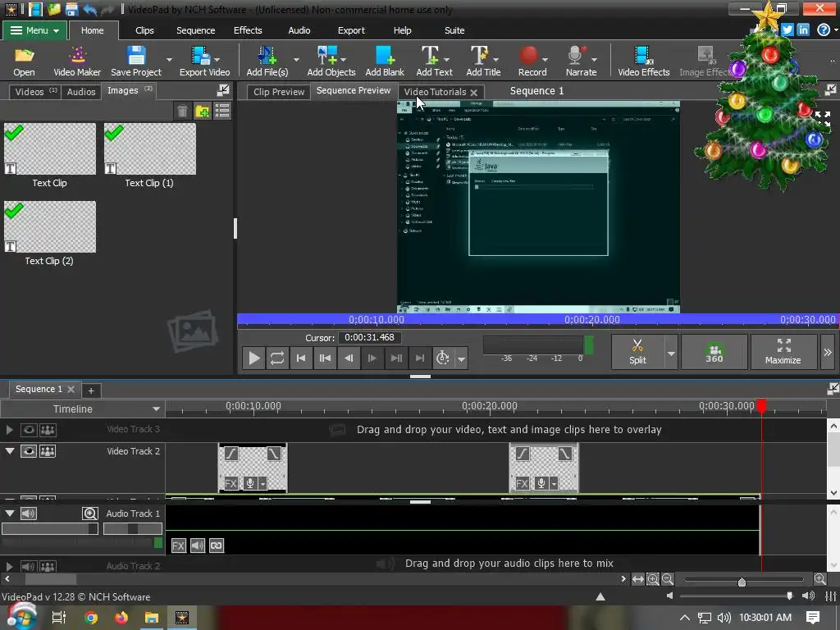Open the 360 video view button
Viewport: 840px width, 630px height.
(x=714, y=352)
